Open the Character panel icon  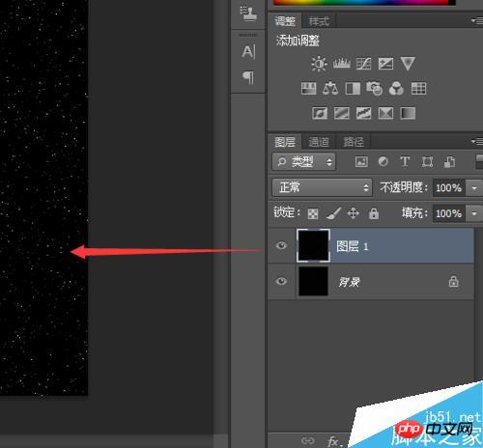pos(248,51)
